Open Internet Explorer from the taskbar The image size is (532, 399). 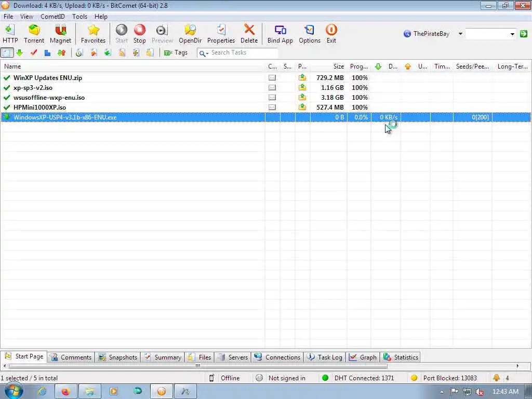(x=42, y=392)
